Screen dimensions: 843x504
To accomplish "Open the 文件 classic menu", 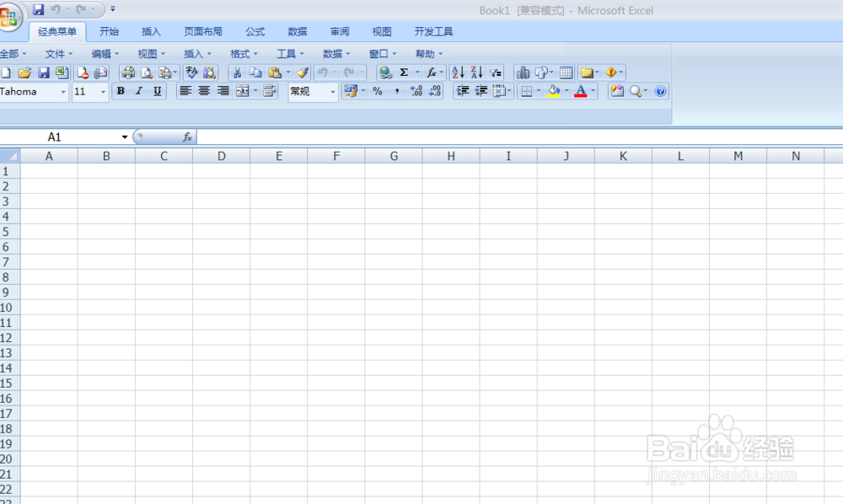I will (x=58, y=54).
